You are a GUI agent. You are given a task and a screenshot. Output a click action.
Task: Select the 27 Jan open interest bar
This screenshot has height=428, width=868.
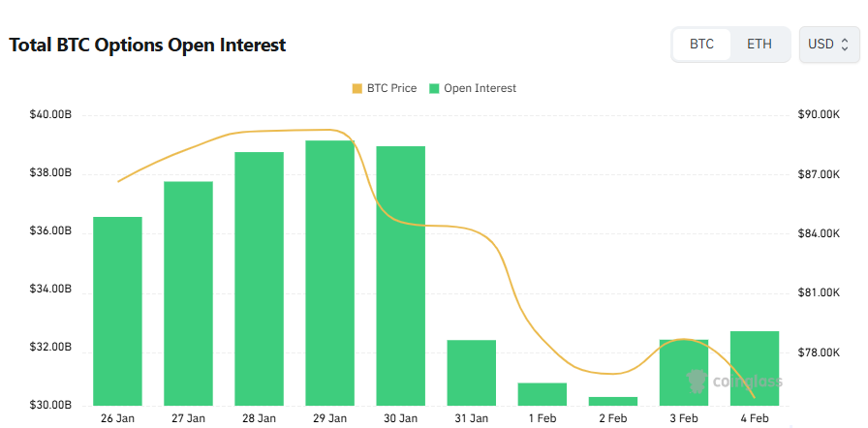(188, 292)
